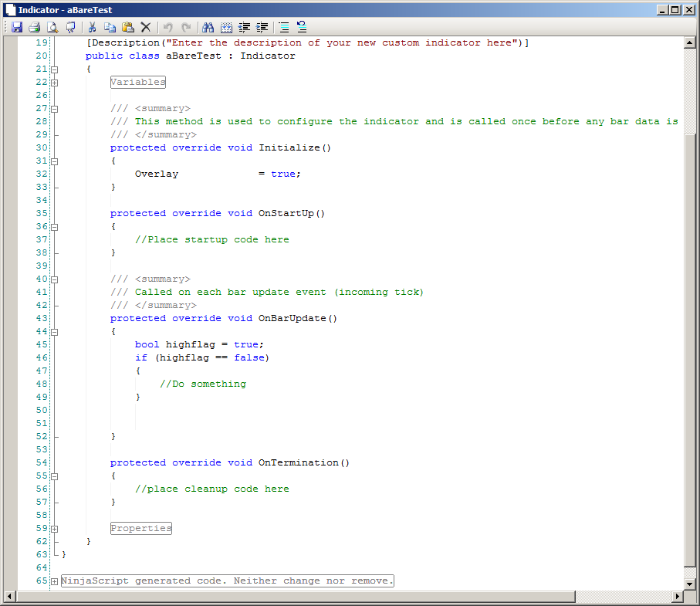Click the OnStartUp() method name
700x606 pixels.
[292, 214]
